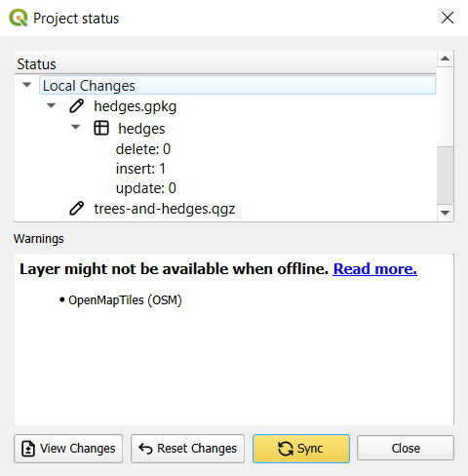
Task: Select the trees-and-hedges.qgz entry
Action: pos(165,209)
